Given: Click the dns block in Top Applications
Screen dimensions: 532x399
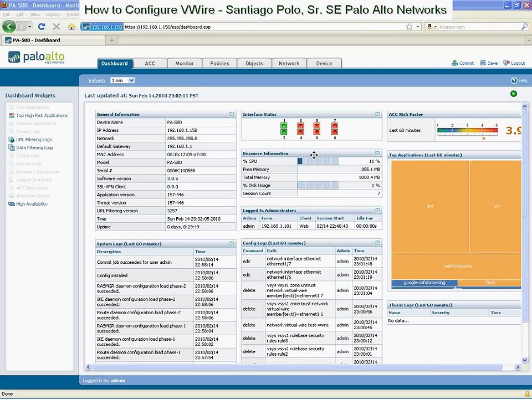Looking at the screenshot, I should [430, 206].
